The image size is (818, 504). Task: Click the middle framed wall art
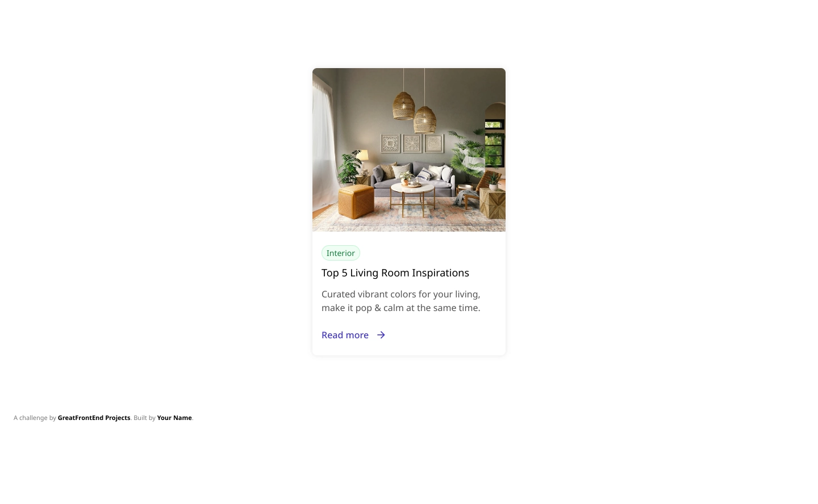412,143
